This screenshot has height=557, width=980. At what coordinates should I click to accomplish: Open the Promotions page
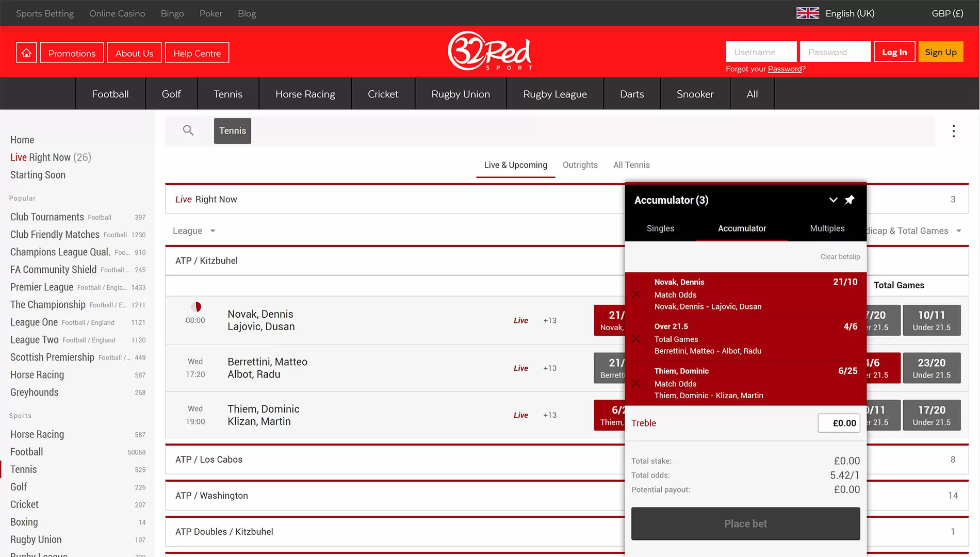click(72, 53)
